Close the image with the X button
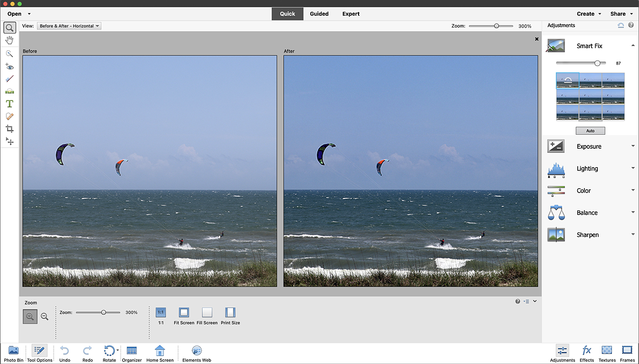This screenshot has width=639, height=364. 537,39
